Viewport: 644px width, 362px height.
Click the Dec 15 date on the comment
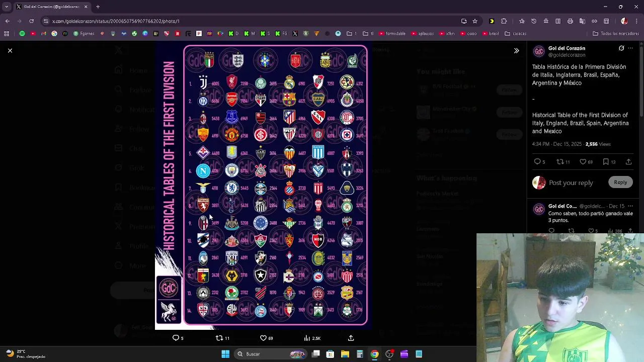tap(616, 206)
